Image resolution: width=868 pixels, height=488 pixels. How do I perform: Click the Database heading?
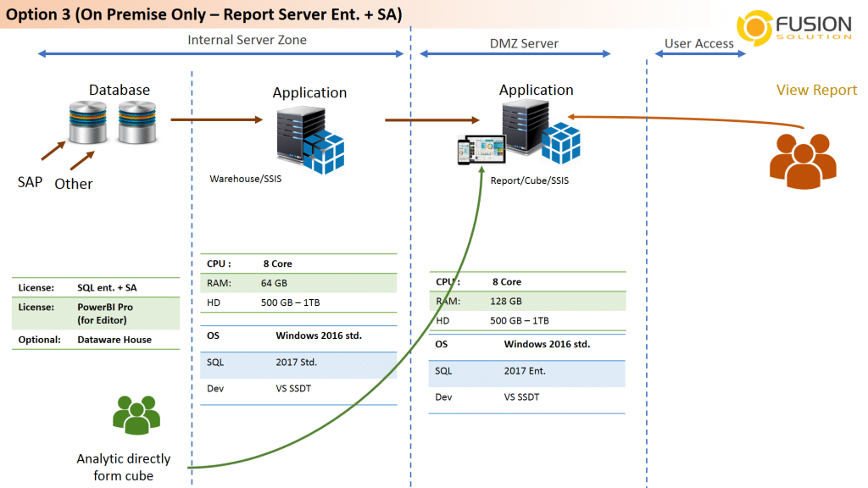click(120, 90)
